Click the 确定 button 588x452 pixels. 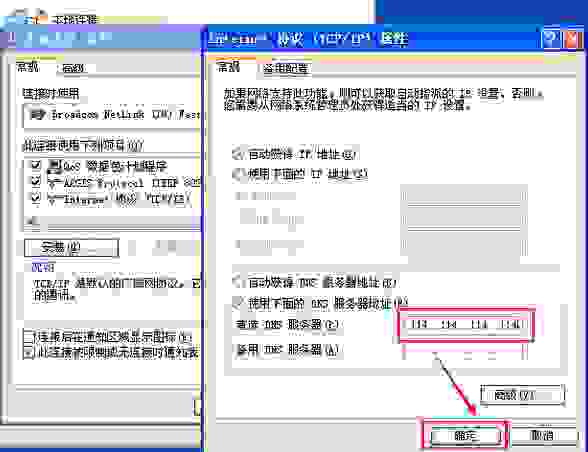[465, 435]
